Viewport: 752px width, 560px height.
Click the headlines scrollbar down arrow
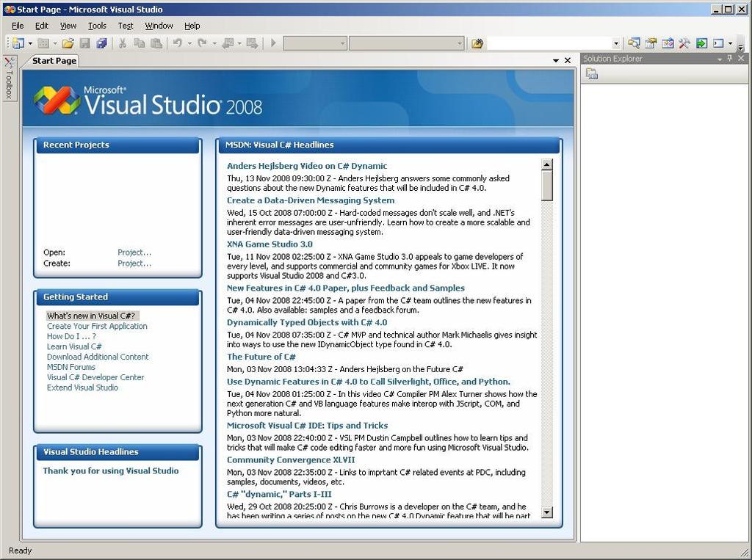coord(546,512)
